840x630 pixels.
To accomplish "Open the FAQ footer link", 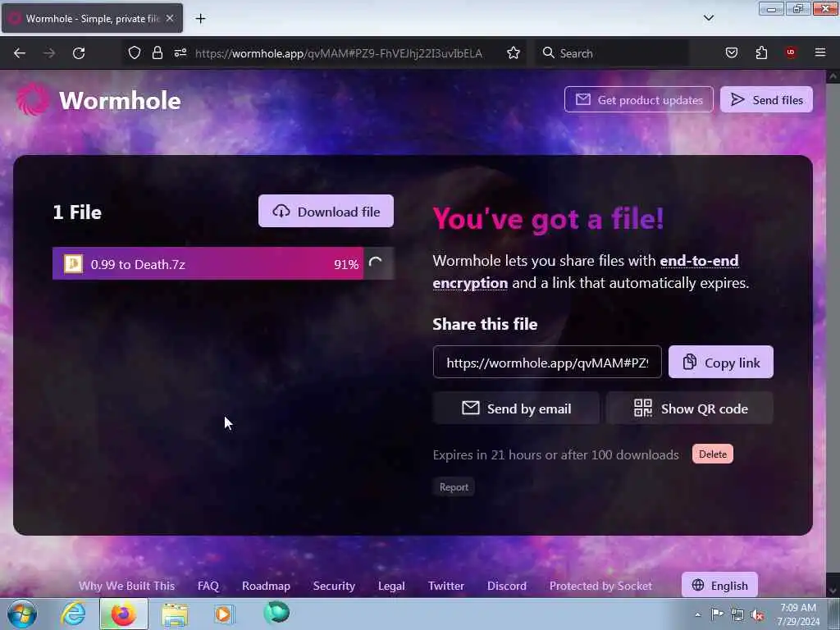I will (208, 586).
